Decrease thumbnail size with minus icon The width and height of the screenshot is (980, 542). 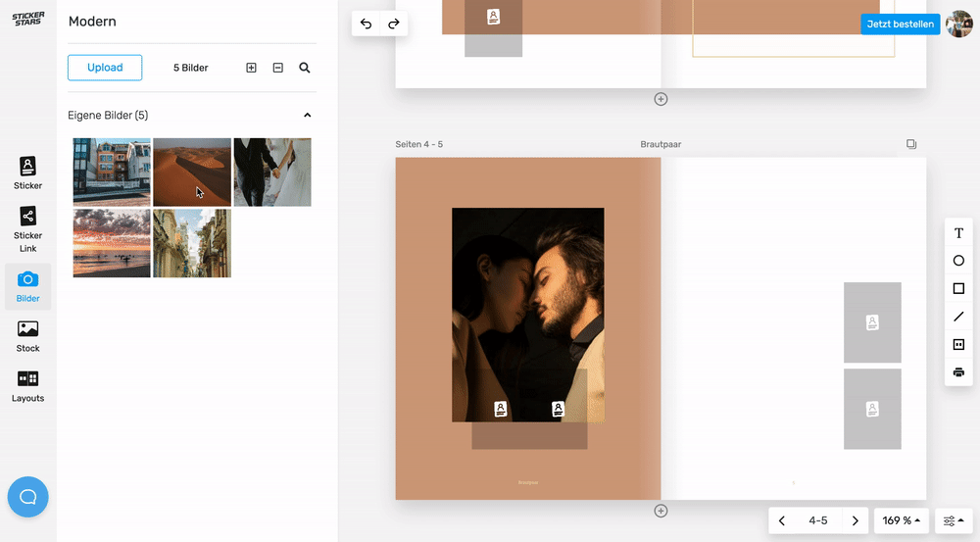[x=278, y=68]
